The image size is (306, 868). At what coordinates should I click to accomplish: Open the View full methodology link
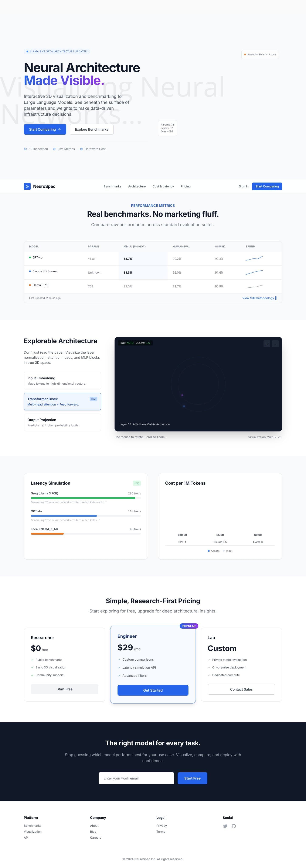click(x=259, y=298)
